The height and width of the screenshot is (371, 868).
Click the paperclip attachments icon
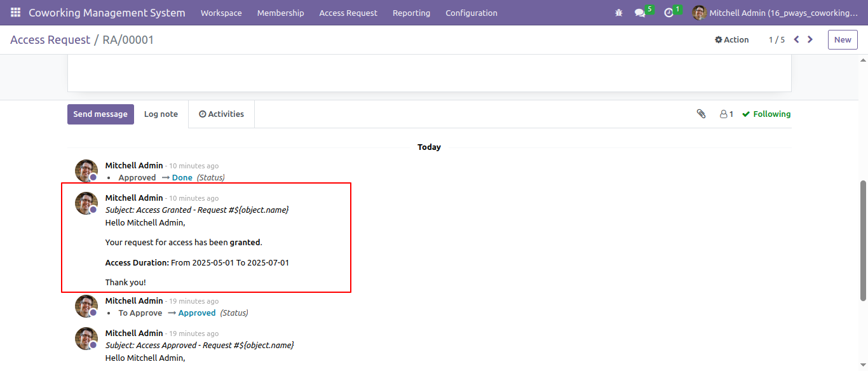point(701,114)
